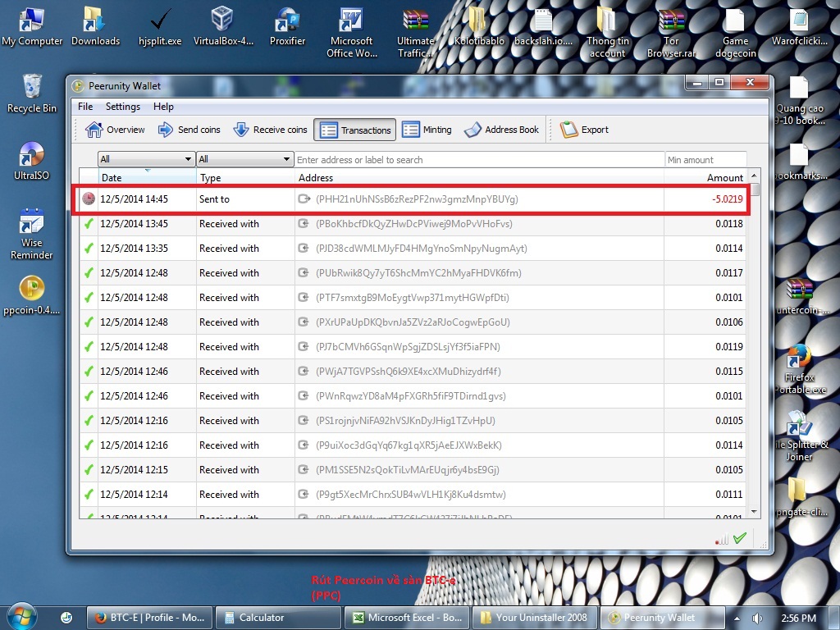Select the Proxifier desktop shortcut

click(x=287, y=25)
